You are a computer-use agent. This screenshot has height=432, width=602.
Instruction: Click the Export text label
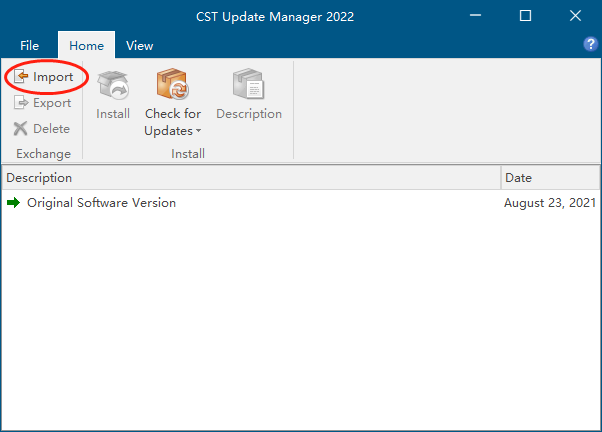pyautogui.click(x=52, y=103)
